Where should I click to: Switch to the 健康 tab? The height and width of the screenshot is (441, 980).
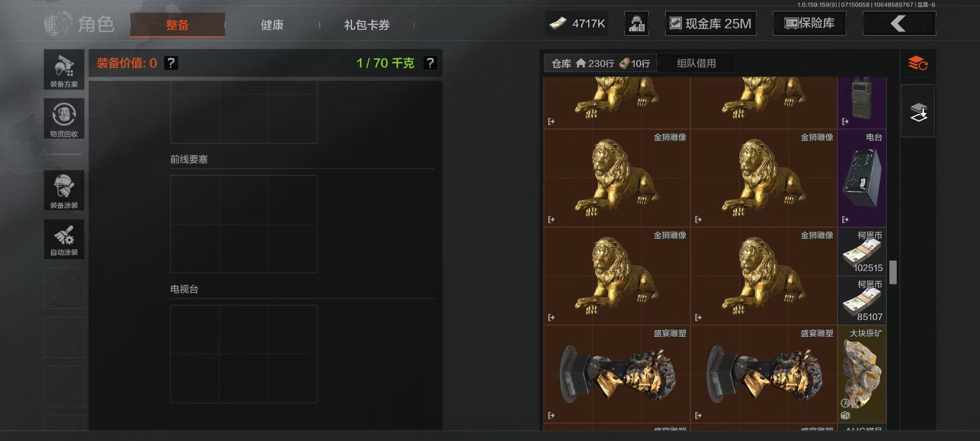click(x=272, y=25)
